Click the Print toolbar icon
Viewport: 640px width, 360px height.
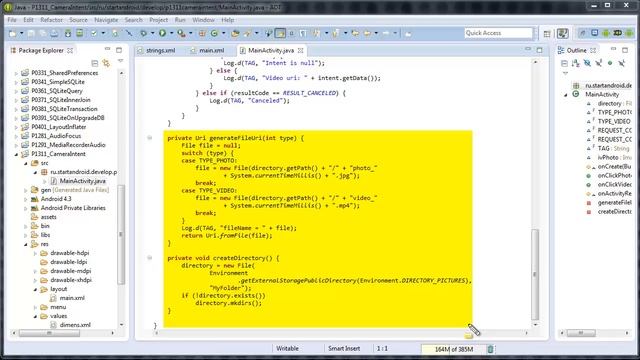pos(54,34)
